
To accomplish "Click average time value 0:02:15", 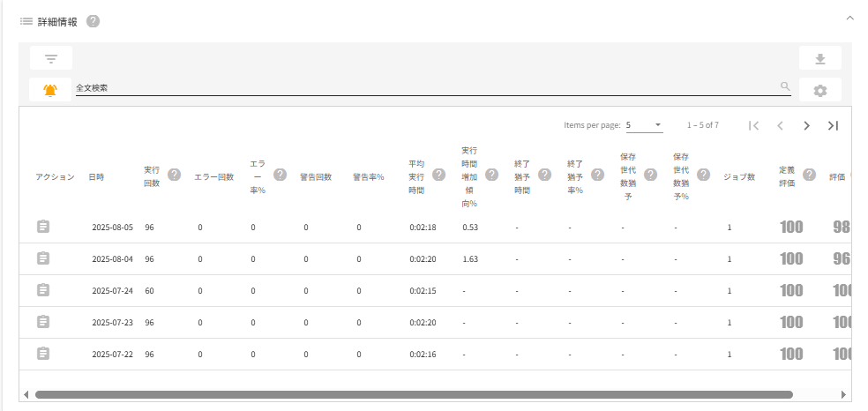I will tap(423, 290).
